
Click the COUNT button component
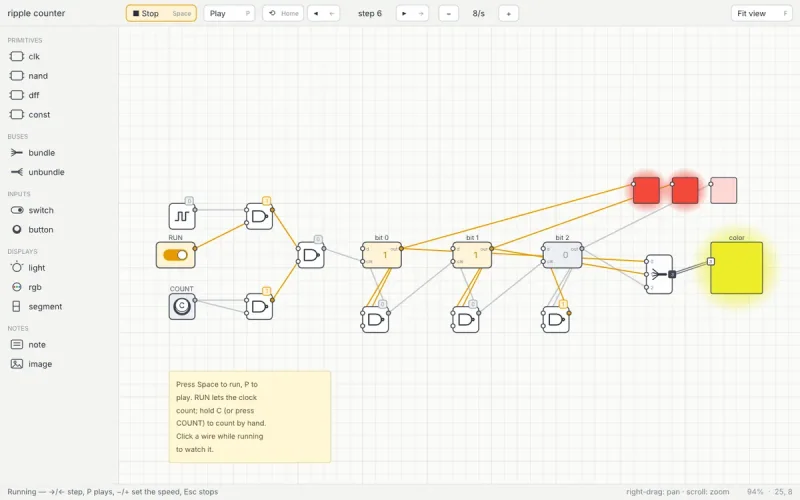pos(182,307)
